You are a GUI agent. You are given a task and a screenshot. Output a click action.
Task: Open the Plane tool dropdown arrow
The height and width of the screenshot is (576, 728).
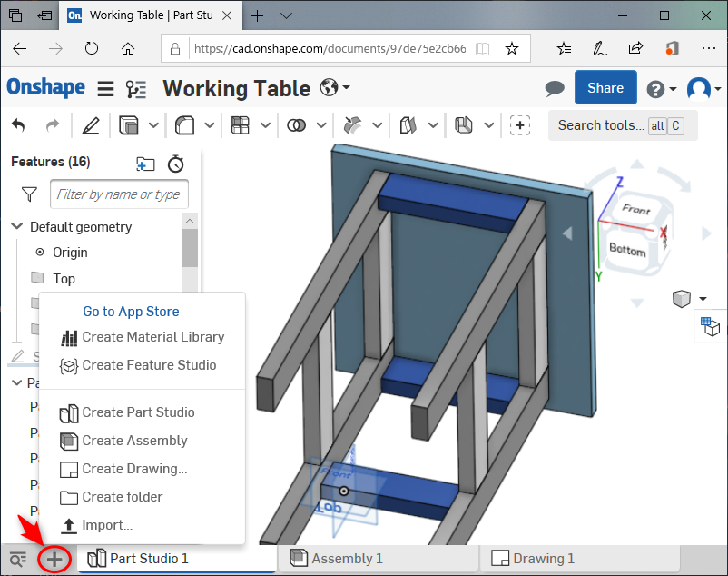click(433, 125)
